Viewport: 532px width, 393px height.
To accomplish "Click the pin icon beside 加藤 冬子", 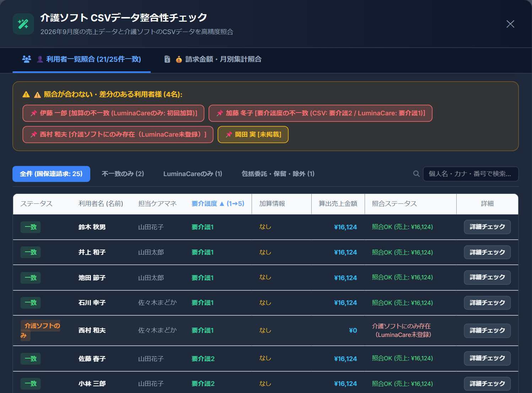I will (220, 113).
